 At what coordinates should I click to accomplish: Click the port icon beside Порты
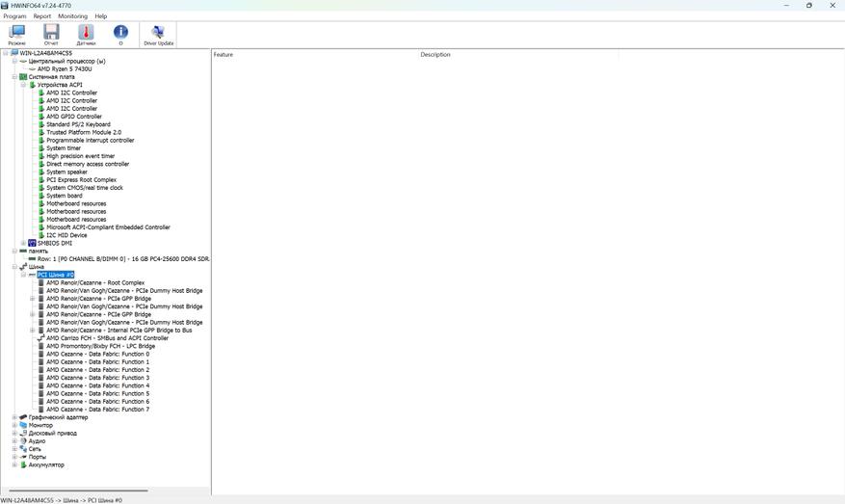(23, 457)
